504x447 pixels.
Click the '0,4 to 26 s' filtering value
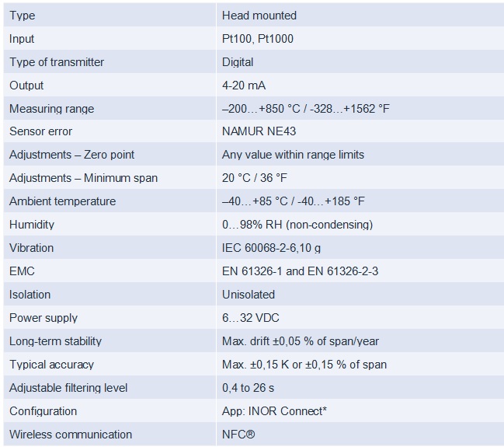[x=248, y=388]
